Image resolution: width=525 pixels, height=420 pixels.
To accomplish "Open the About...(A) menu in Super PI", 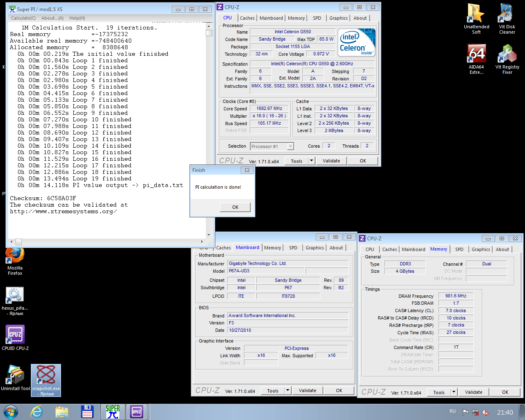I will [x=52, y=18].
